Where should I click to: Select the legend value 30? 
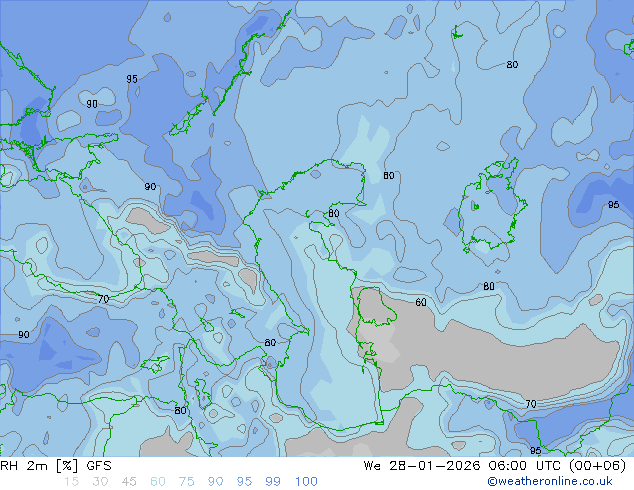(100, 482)
